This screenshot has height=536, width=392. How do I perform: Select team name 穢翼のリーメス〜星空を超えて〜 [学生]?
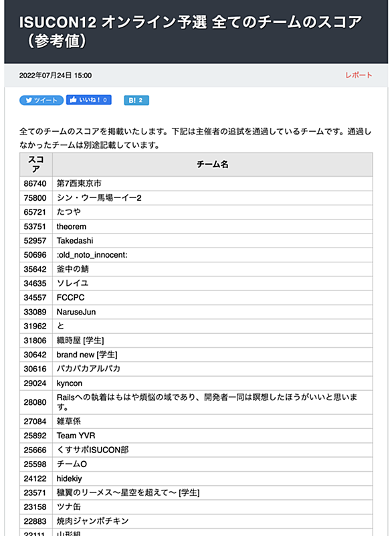(128, 493)
